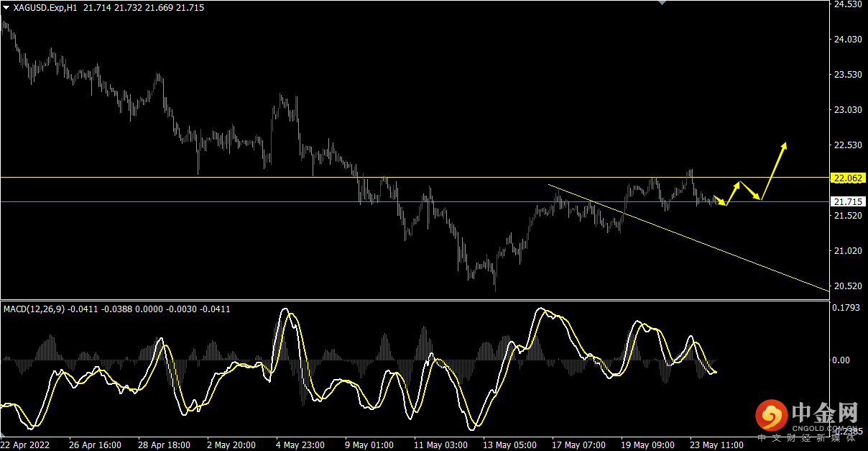Select the yellow 22.062 price label
Image resolution: width=868 pixels, height=451 pixels.
(847, 178)
